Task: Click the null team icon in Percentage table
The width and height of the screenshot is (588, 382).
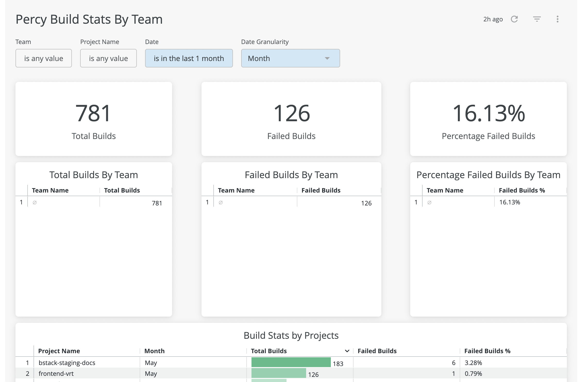Action: [x=429, y=203]
